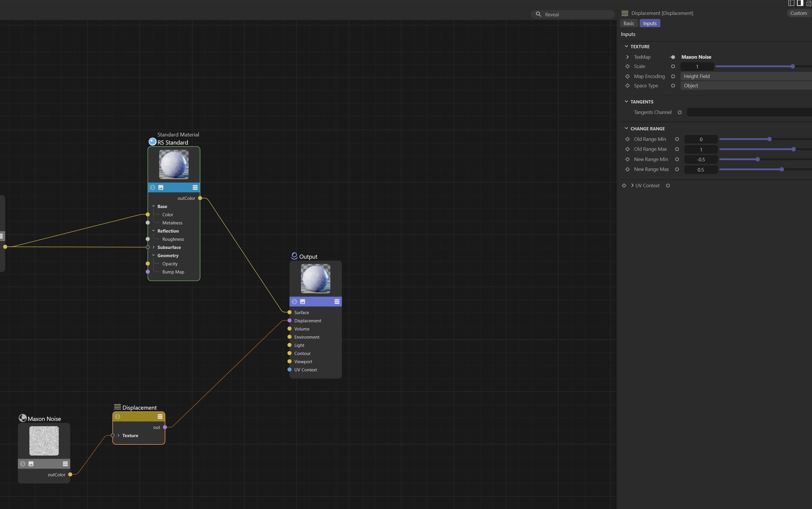Select the Inputs tab
The width and height of the screenshot is (812, 509).
(x=650, y=23)
